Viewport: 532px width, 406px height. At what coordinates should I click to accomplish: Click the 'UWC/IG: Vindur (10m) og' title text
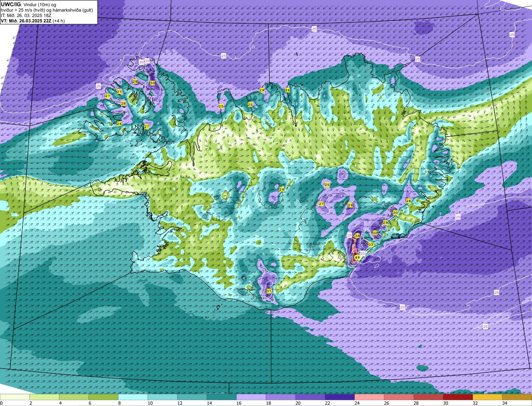[x=28, y=4]
